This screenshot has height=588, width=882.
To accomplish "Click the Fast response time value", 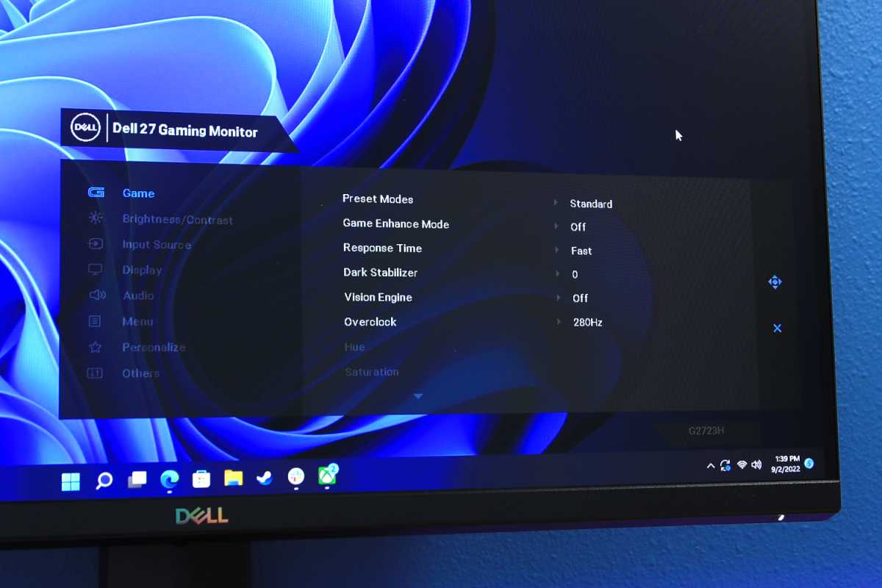I will tap(581, 251).
